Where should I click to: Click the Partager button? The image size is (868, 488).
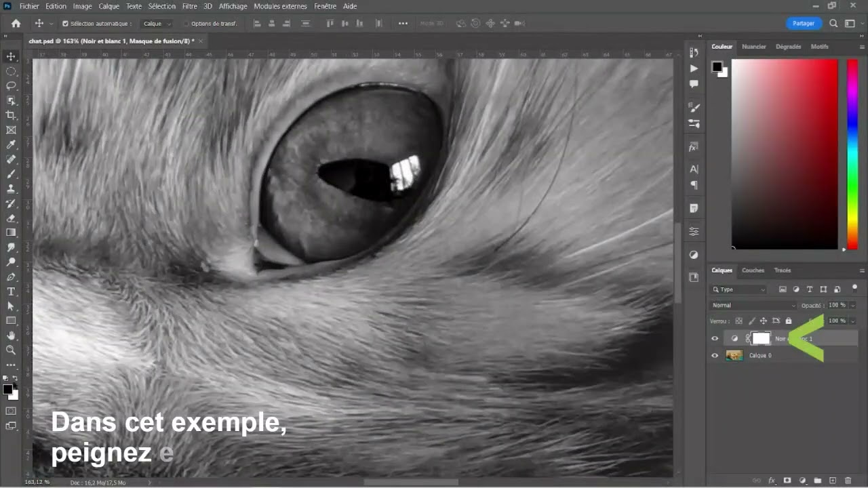804,23
